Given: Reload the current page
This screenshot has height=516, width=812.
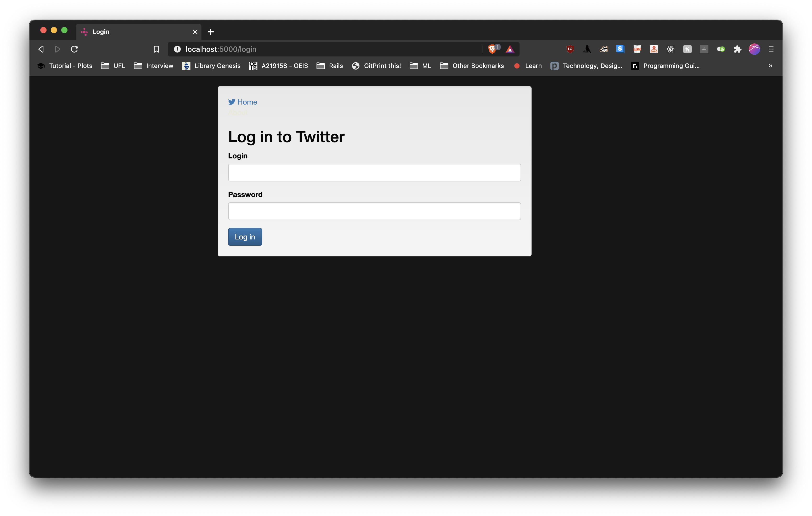Looking at the screenshot, I should point(75,49).
